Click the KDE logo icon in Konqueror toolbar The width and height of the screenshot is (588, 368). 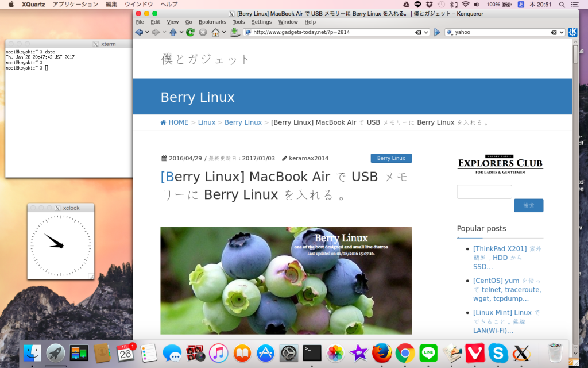click(x=572, y=32)
